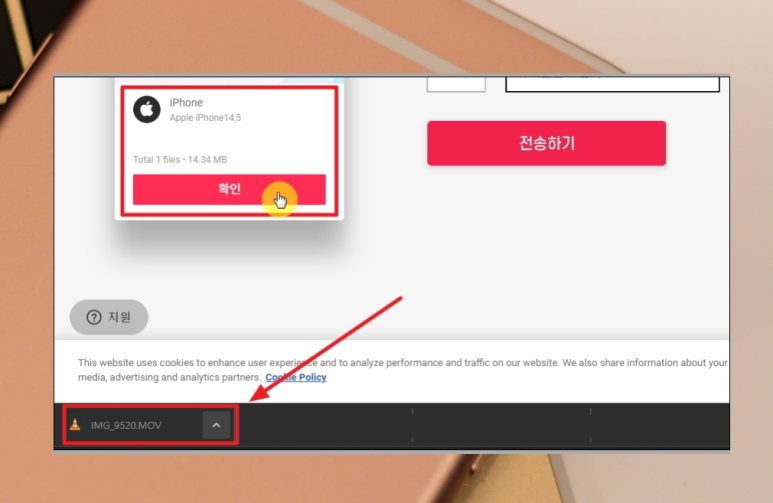Screen dimensions: 773x503
Task: Open the Cookie Policy link
Action: (296, 377)
